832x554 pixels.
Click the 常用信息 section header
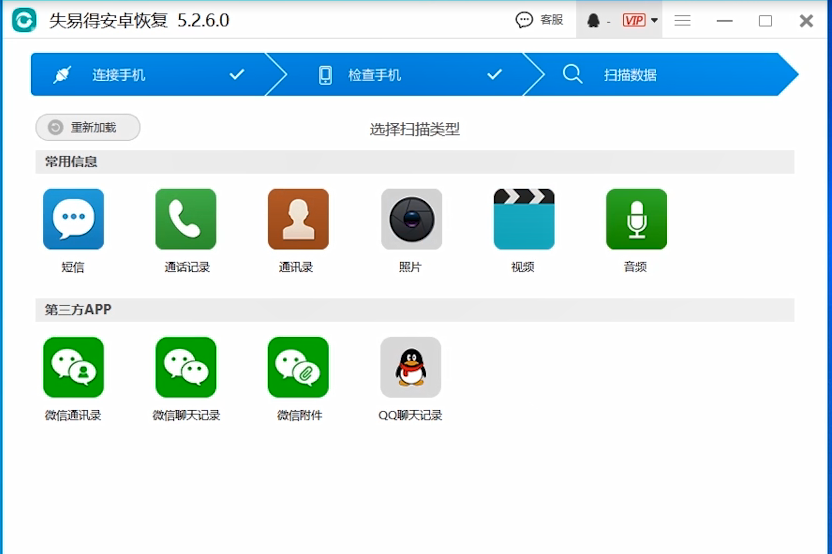415,162
